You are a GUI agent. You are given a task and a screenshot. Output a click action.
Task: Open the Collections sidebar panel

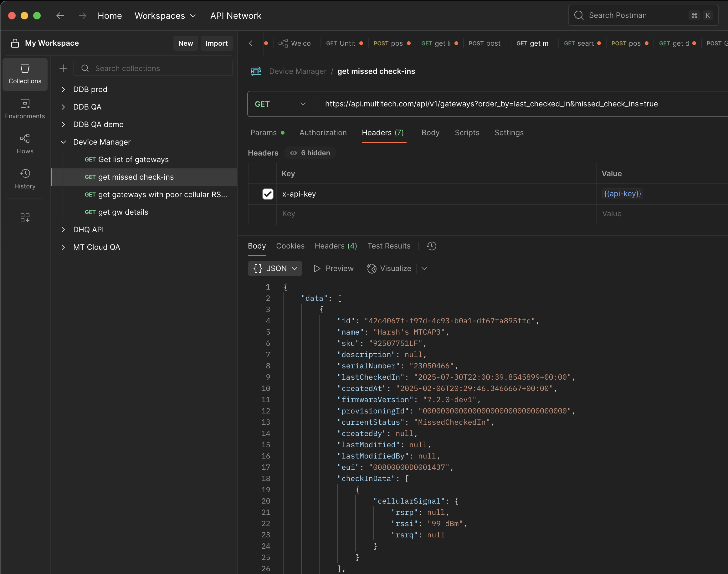pos(25,74)
